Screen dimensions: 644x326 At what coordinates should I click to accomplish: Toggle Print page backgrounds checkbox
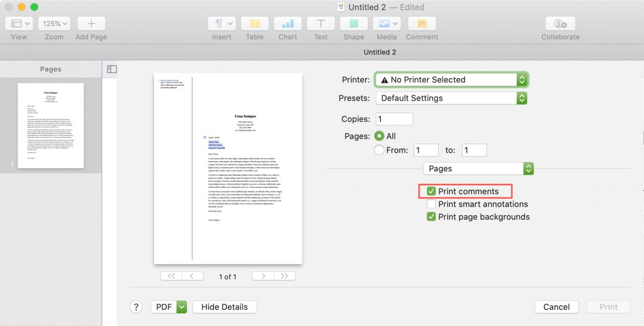431,217
